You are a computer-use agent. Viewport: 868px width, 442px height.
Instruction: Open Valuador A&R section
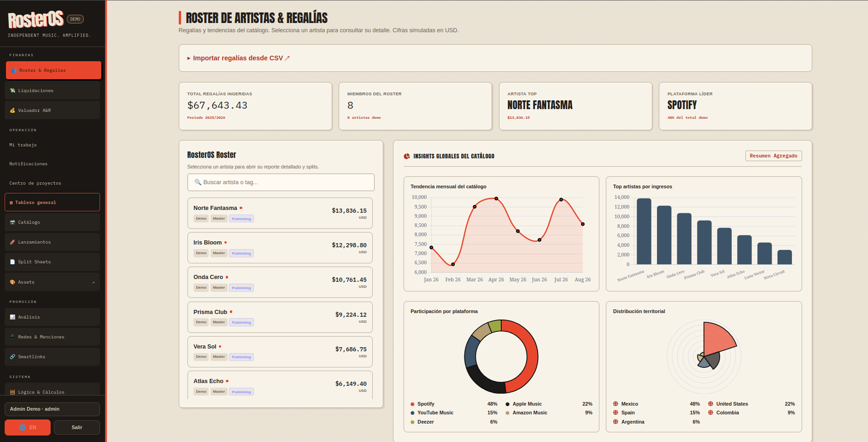tap(53, 110)
